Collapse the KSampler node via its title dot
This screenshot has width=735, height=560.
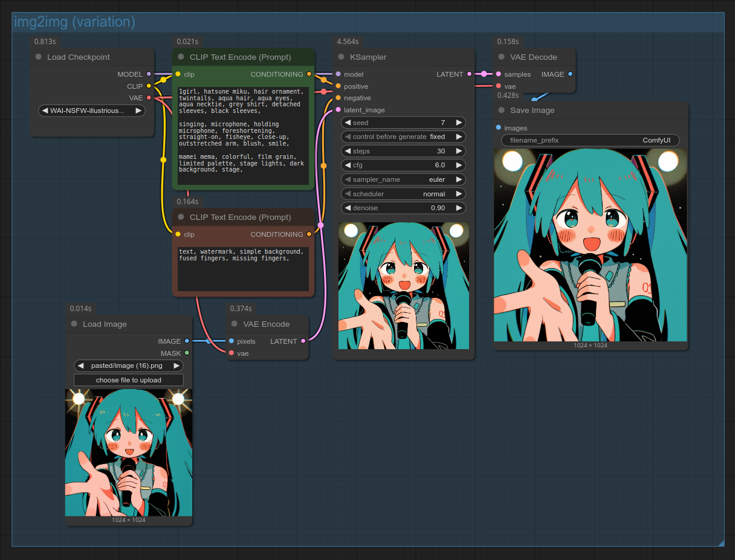341,57
